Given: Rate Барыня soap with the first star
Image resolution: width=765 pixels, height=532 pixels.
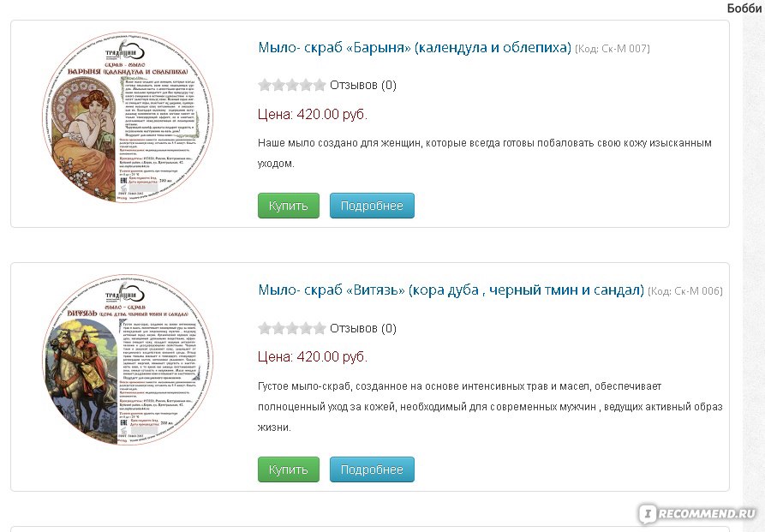Looking at the screenshot, I should click(x=265, y=85).
